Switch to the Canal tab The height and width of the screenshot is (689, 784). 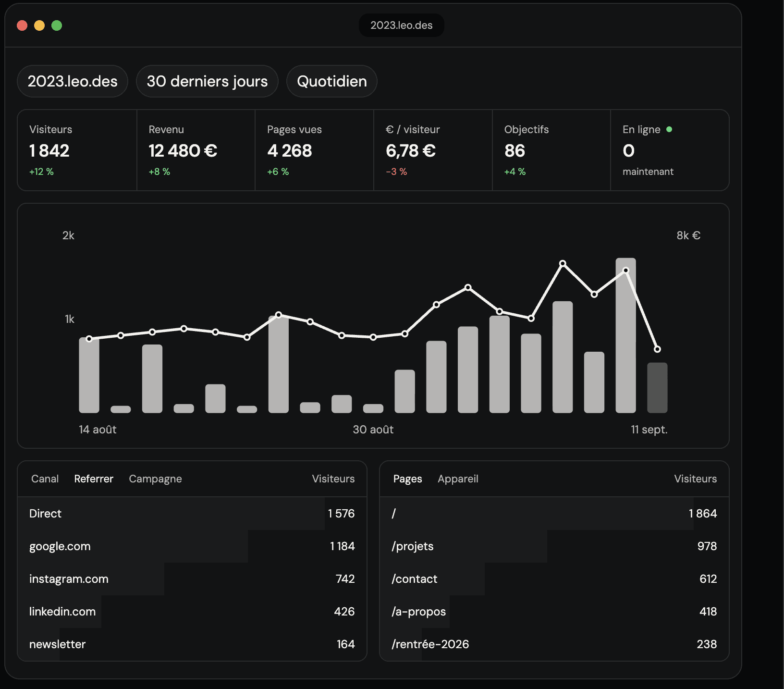pyautogui.click(x=45, y=479)
